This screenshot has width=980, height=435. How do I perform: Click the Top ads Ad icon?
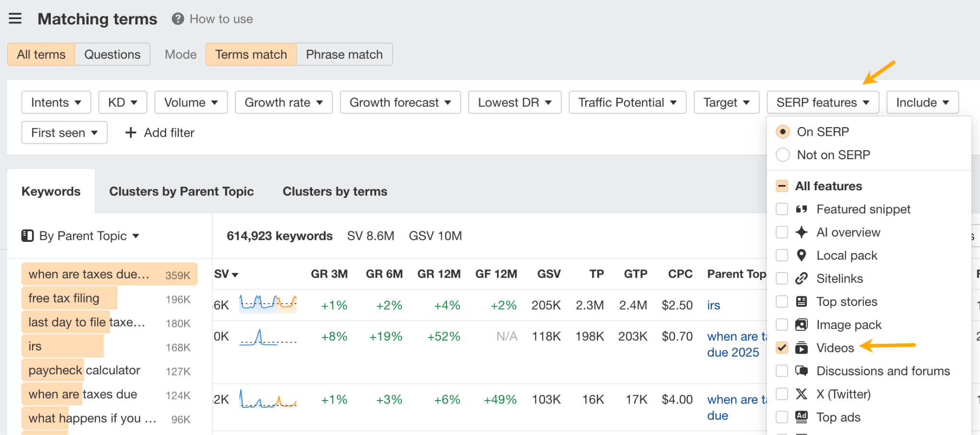(802, 417)
